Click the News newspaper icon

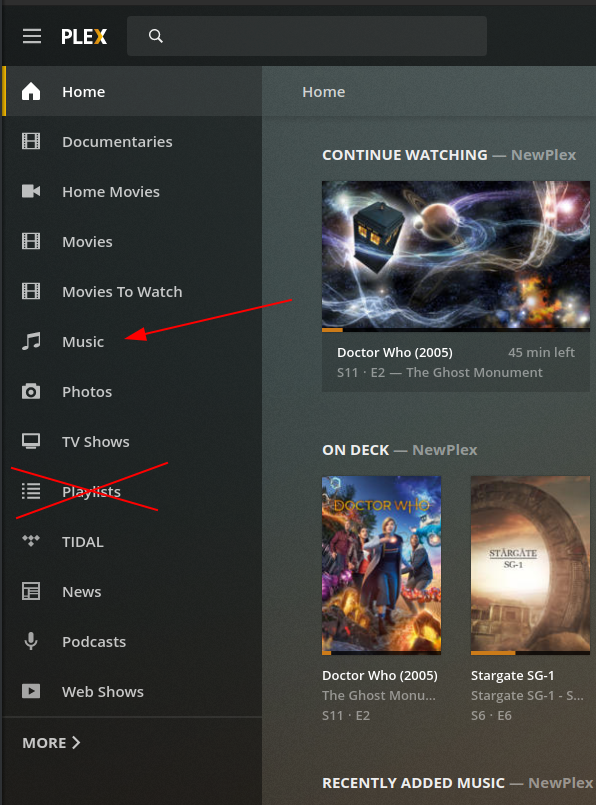point(31,591)
